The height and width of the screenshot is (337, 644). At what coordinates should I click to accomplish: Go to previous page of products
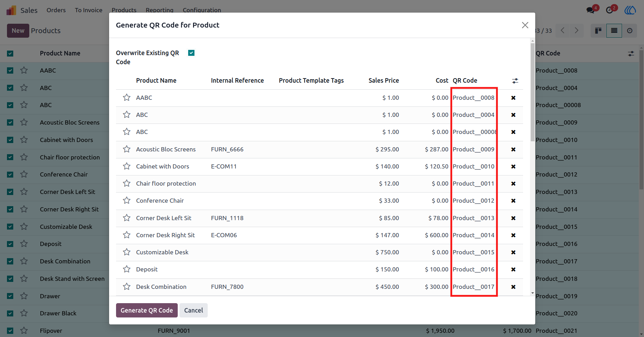point(563,31)
